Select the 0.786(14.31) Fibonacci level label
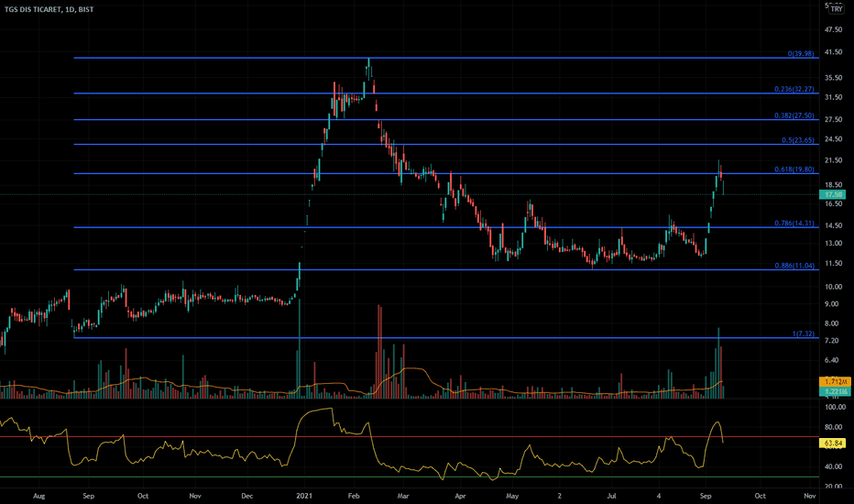 click(x=794, y=224)
